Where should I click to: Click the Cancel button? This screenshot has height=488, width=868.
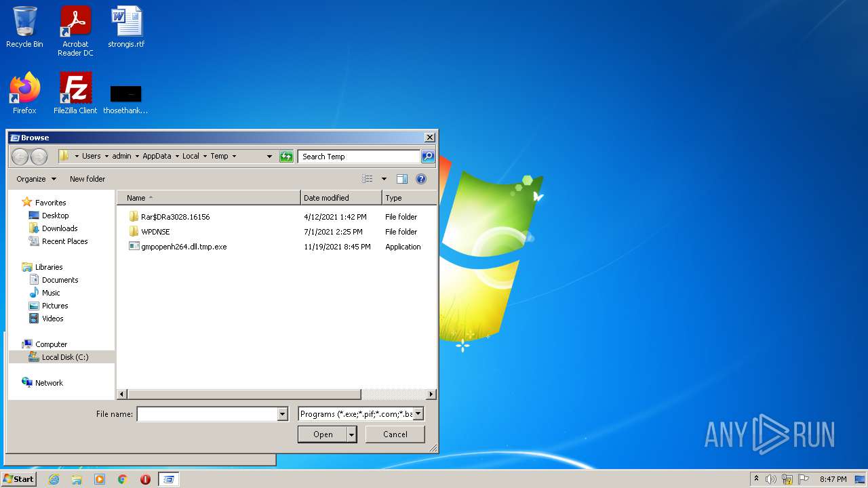[395, 434]
